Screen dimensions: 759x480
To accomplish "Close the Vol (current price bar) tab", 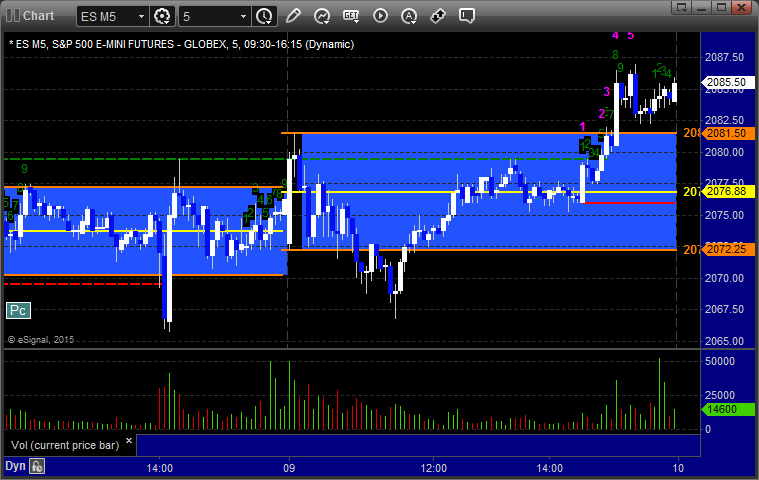I will [129, 440].
